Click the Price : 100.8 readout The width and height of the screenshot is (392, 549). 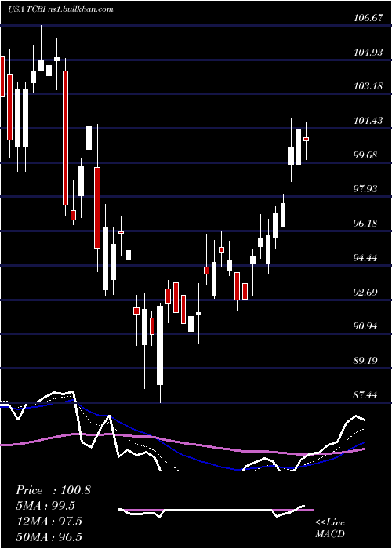(53, 490)
